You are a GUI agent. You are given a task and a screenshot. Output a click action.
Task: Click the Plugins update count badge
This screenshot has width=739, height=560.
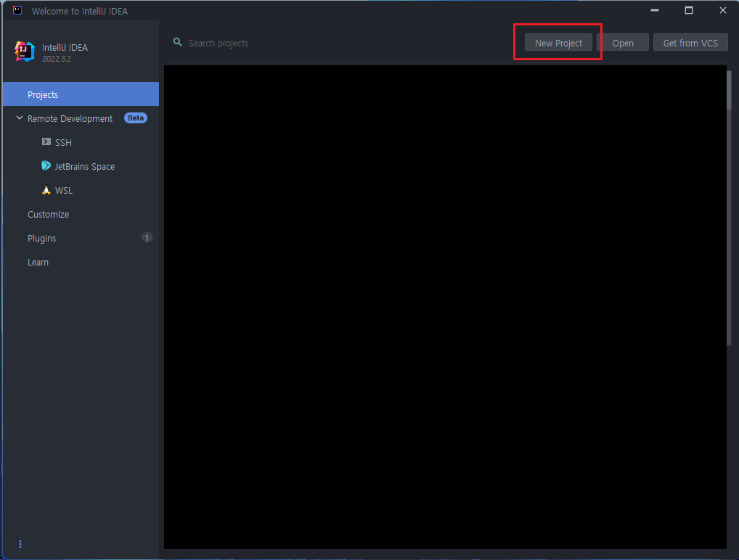point(147,238)
